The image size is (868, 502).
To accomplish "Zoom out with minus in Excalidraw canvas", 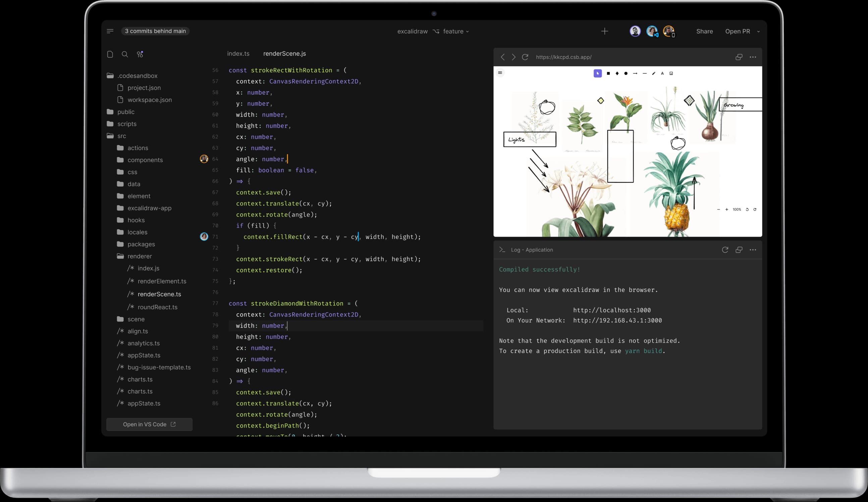I will click(718, 209).
